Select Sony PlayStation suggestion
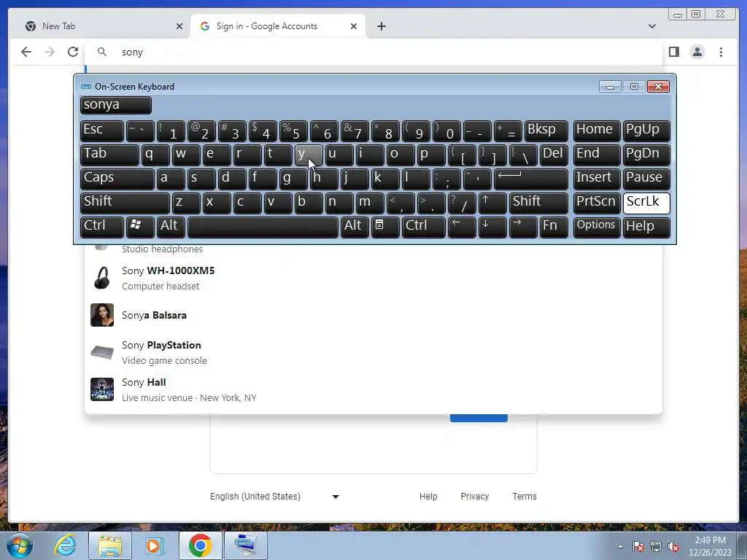Image resolution: width=747 pixels, height=560 pixels. [x=374, y=352]
